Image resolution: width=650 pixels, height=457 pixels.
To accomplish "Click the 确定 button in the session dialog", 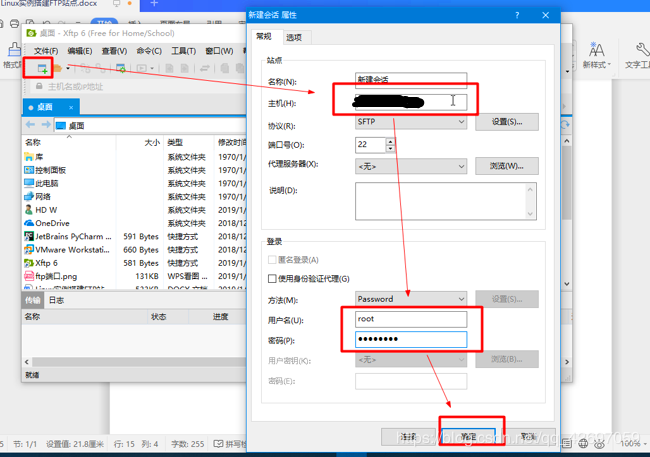I will click(468, 437).
